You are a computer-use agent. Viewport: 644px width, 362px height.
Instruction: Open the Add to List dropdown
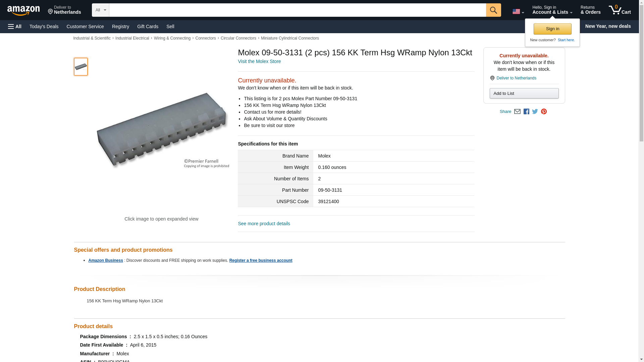click(524, 94)
